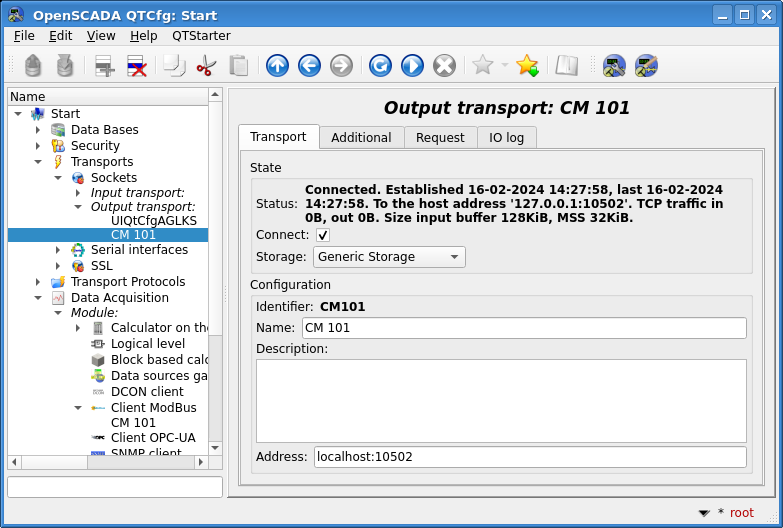
Task: Open the QTStarter menu
Action: click(201, 35)
